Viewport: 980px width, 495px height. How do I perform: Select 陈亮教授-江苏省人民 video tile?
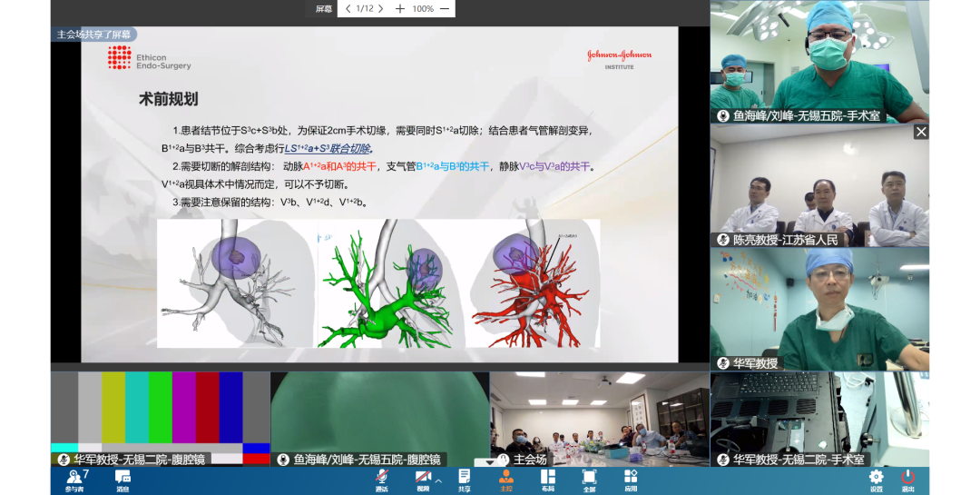819,185
